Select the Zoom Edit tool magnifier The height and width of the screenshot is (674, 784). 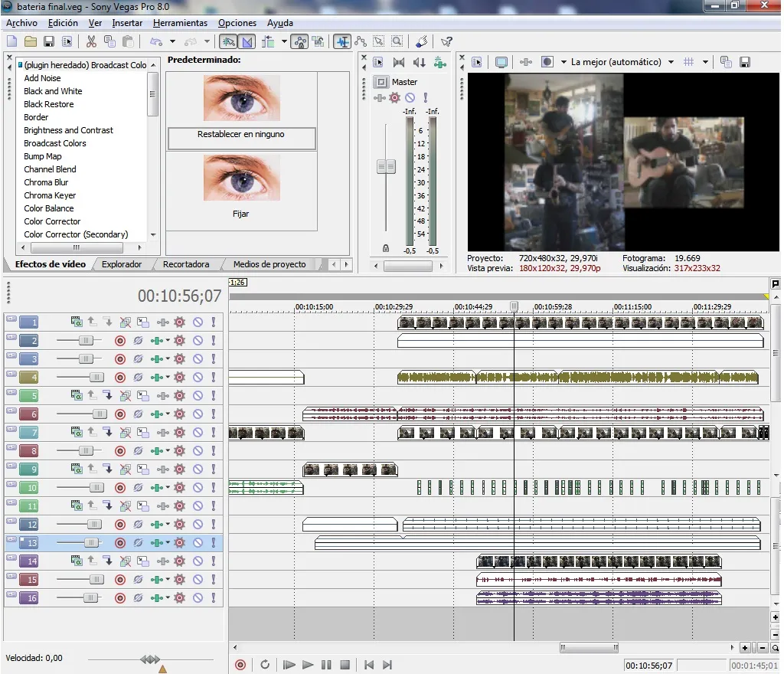[x=397, y=41]
